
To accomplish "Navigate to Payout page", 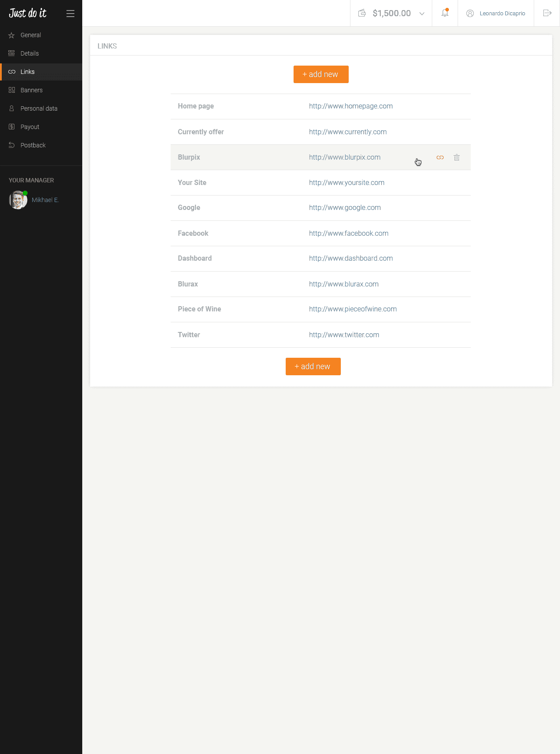I will pos(30,127).
